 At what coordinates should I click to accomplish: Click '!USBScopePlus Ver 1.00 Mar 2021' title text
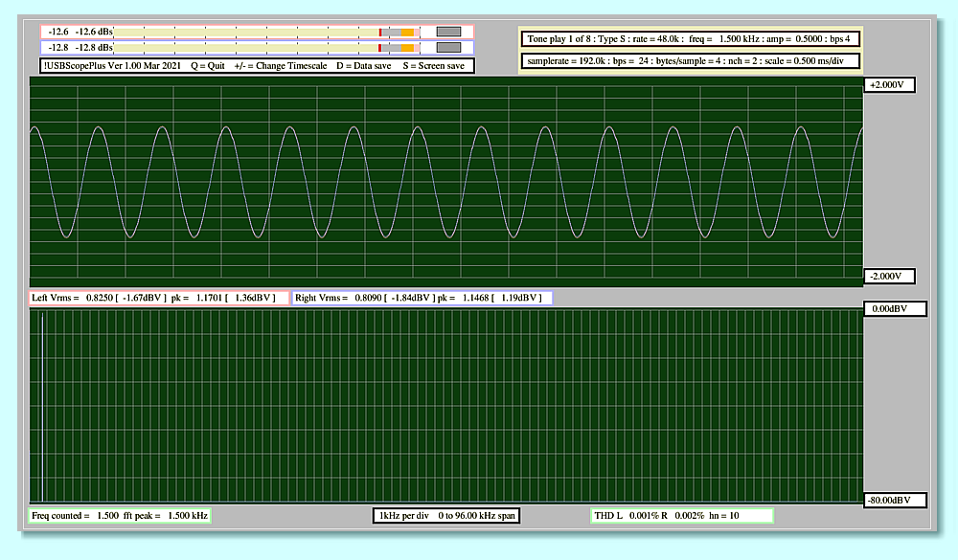112,66
